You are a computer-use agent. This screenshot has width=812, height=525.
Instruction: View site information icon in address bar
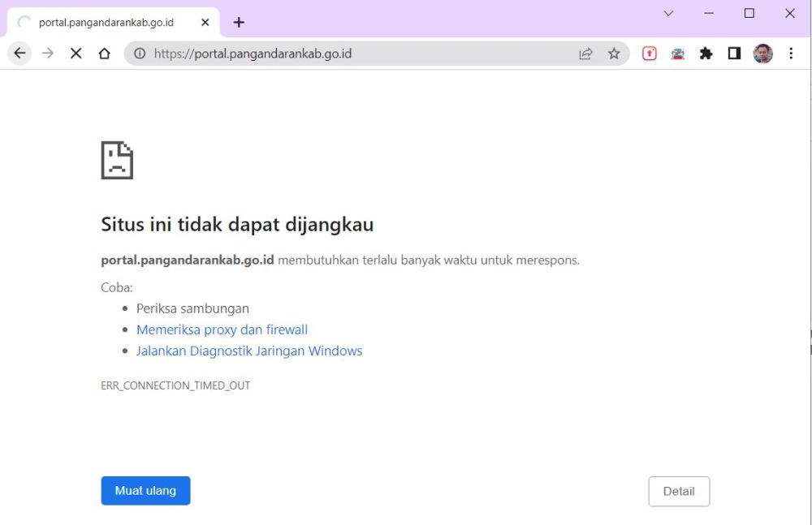(140, 54)
